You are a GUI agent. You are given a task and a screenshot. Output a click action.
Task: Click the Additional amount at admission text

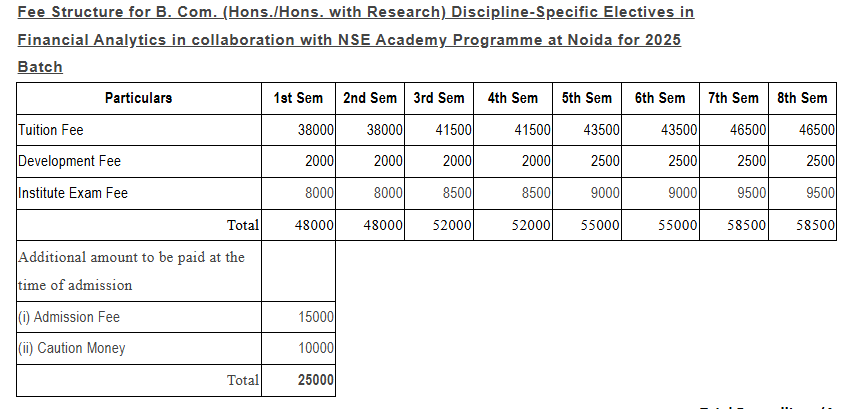point(131,271)
